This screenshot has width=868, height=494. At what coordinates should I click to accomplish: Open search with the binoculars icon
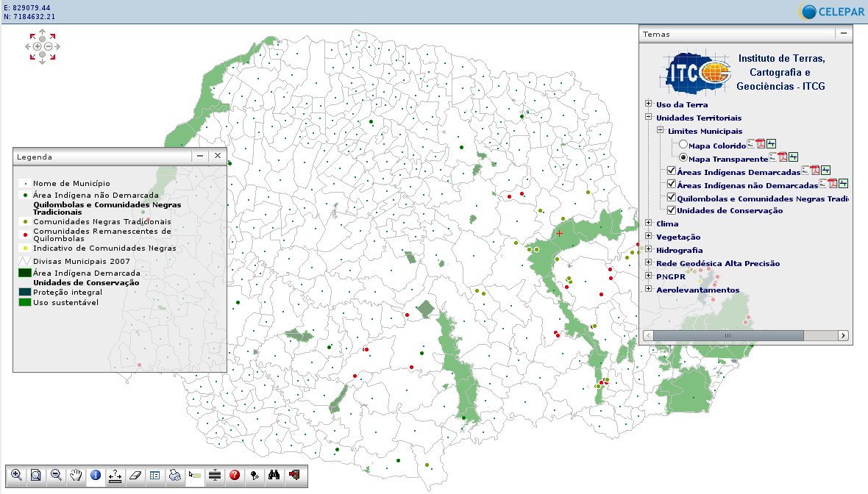pos(274,476)
